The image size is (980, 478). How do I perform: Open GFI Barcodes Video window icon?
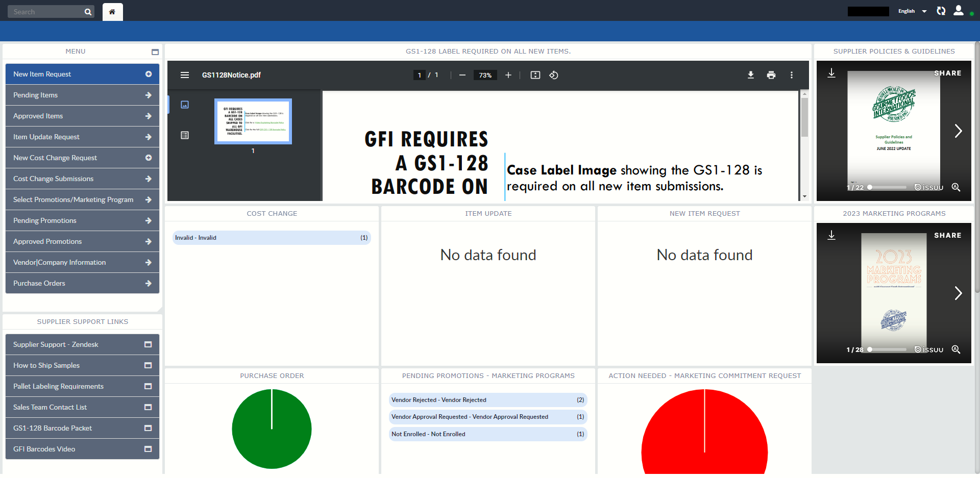148,449
